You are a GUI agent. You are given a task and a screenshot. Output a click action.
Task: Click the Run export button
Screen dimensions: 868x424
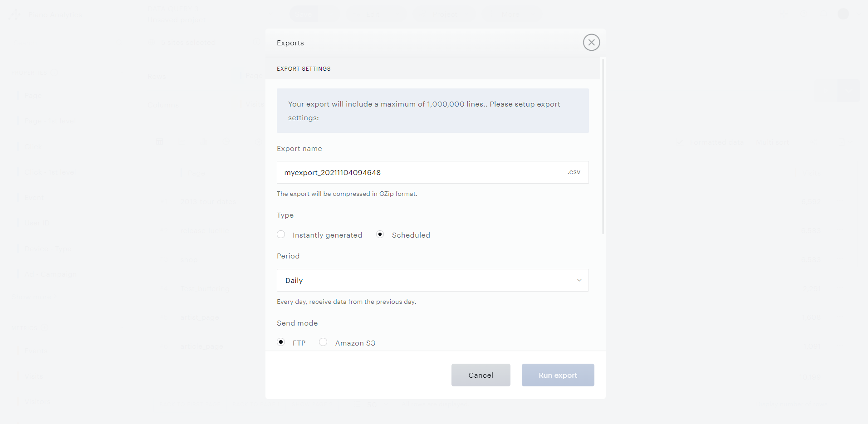(558, 375)
